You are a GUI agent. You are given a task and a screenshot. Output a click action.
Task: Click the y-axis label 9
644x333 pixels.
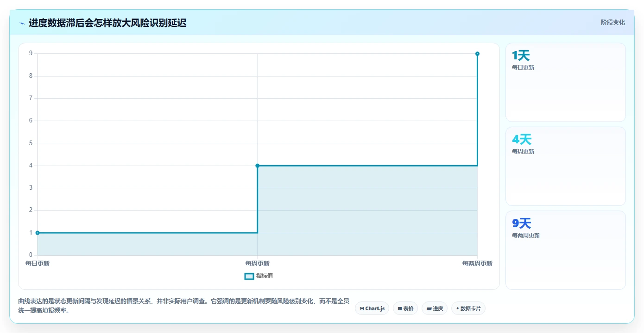tap(31, 53)
